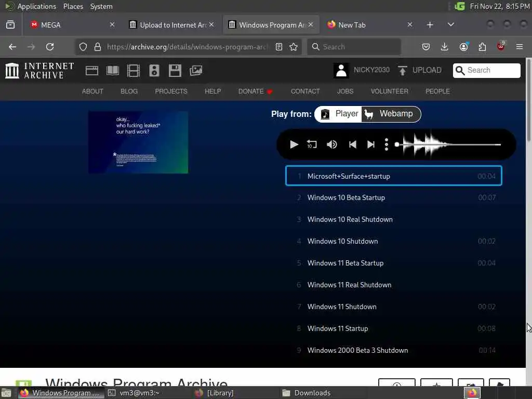Open the VOLUNTEER nav link
The height and width of the screenshot is (399, 532).
tap(389, 91)
